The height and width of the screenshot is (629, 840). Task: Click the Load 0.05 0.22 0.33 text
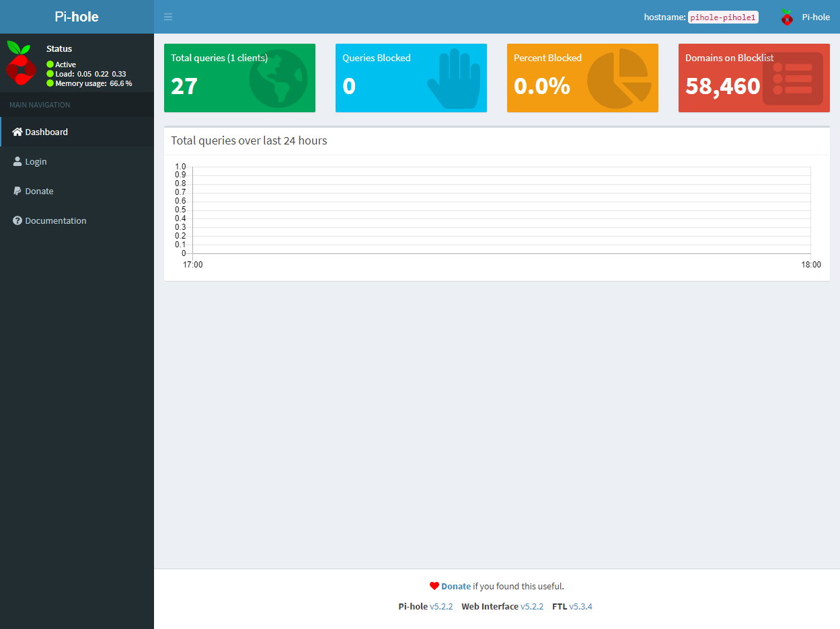pos(91,74)
